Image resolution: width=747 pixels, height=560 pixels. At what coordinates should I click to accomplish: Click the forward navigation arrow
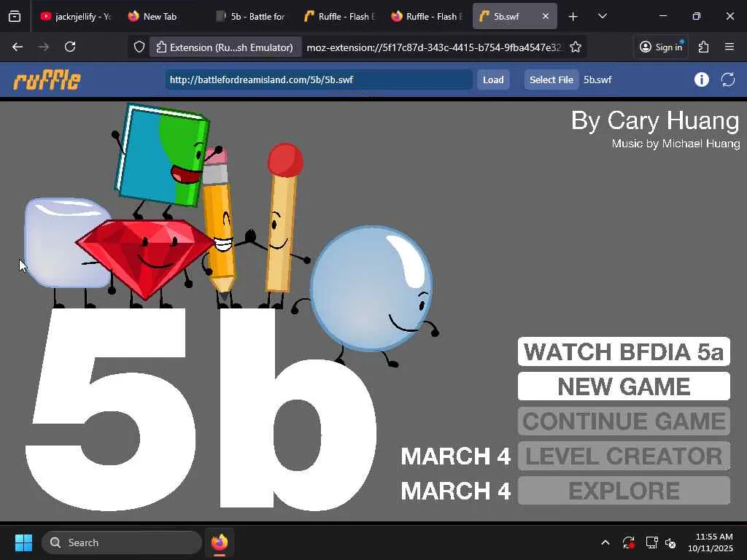pos(43,47)
